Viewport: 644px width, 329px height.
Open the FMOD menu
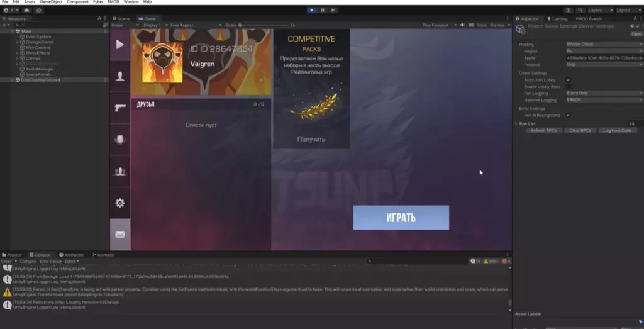click(113, 2)
